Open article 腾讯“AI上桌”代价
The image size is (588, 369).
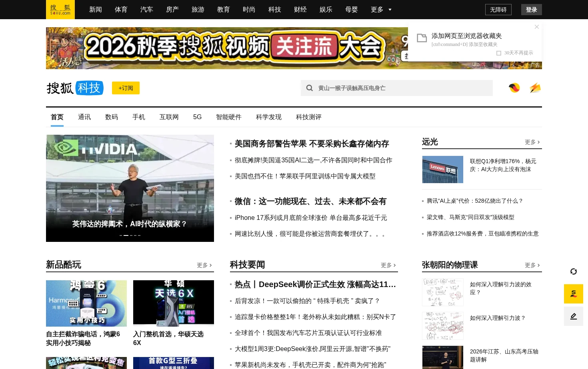pos(475,201)
